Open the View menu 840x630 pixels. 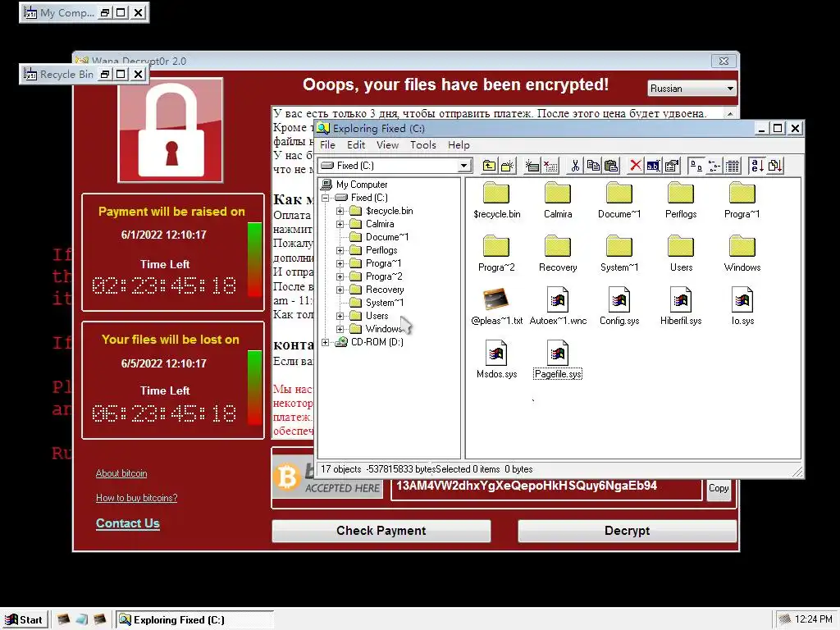click(x=387, y=145)
